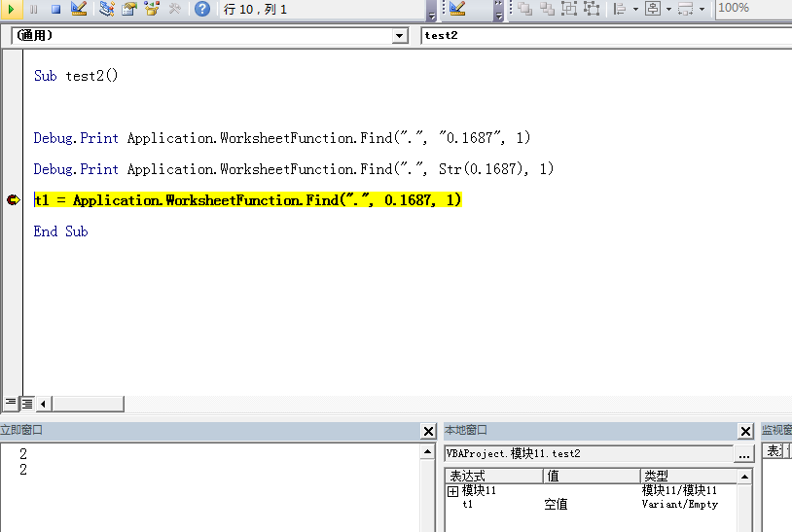Open the Properties Window icon

pos(129,9)
